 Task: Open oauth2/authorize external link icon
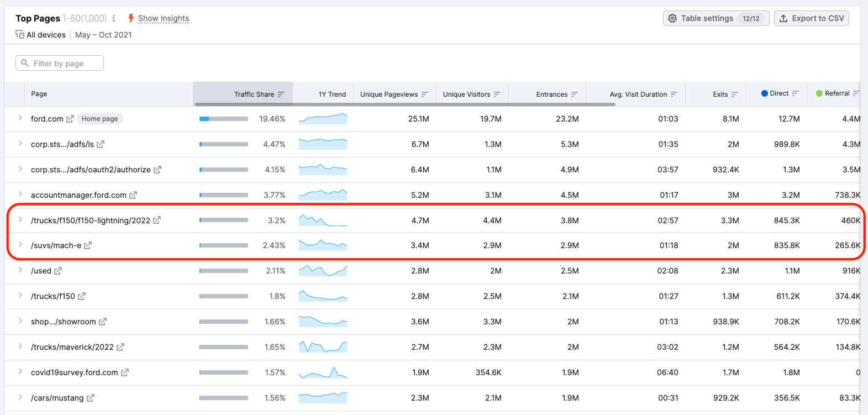157,170
